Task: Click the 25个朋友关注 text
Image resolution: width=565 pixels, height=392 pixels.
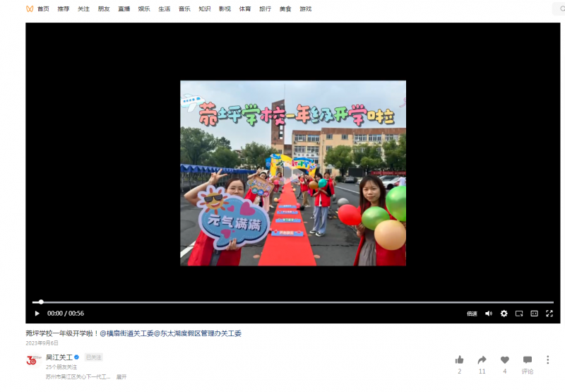Action: click(x=61, y=367)
